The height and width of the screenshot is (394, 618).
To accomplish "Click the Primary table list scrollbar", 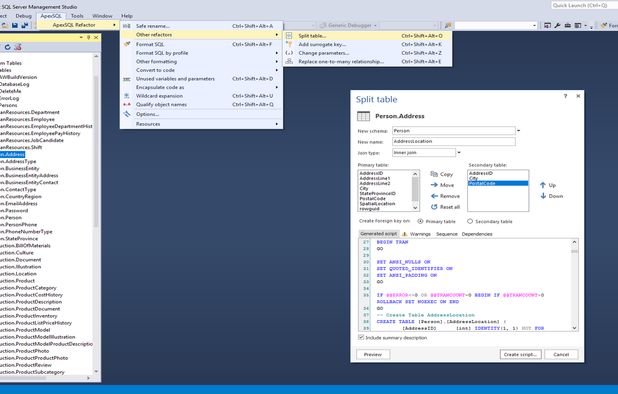I will 415,190.
